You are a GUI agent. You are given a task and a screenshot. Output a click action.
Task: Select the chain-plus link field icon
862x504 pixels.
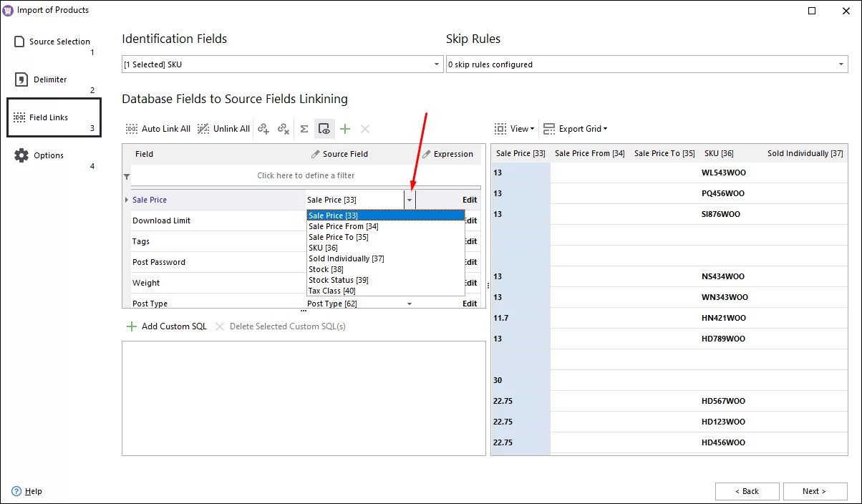[263, 129]
